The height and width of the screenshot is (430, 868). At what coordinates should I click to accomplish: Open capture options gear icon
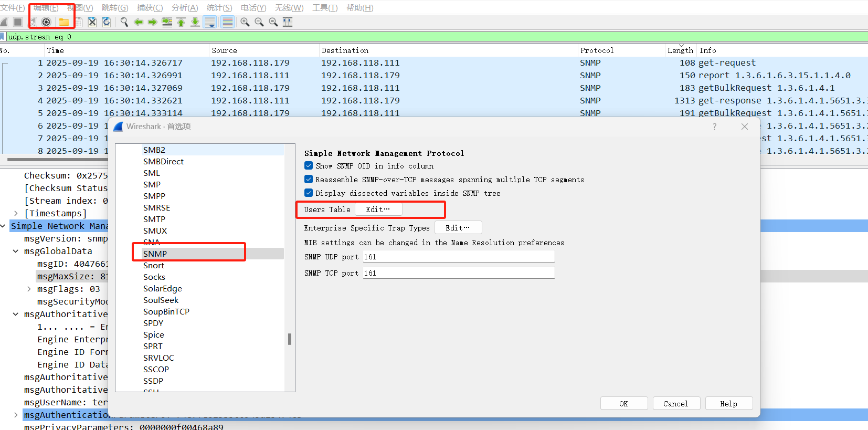pos(46,22)
